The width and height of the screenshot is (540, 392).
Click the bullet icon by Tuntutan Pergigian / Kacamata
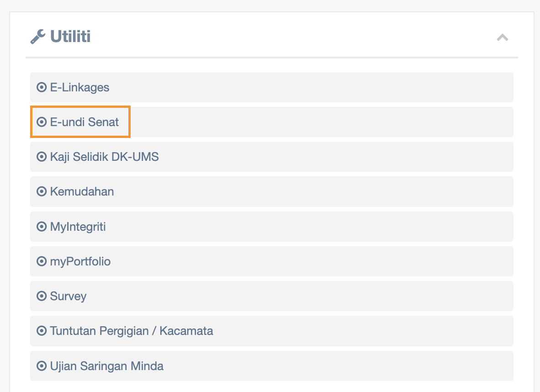[x=42, y=331]
